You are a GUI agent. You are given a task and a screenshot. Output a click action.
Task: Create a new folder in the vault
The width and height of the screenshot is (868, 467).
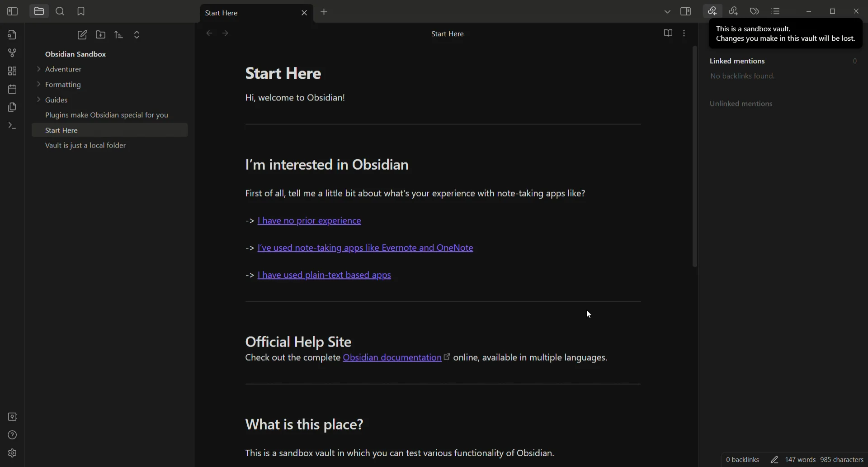tap(101, 35)
